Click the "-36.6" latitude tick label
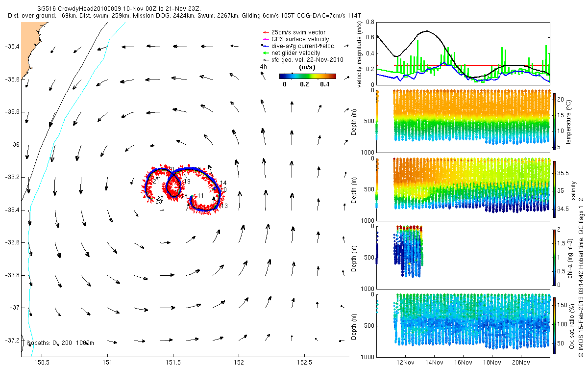The image size is (588, 368). click(11, 242)
